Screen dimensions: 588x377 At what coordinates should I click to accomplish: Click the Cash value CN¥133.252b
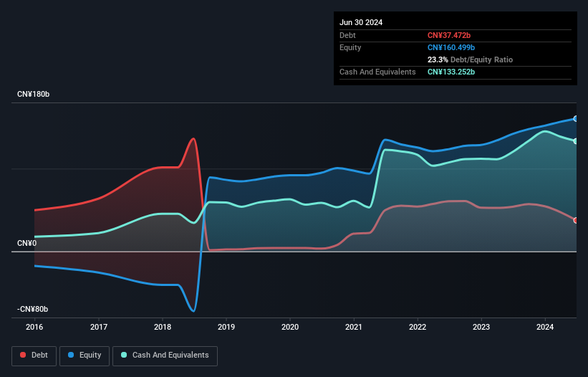tap(451, 72)
